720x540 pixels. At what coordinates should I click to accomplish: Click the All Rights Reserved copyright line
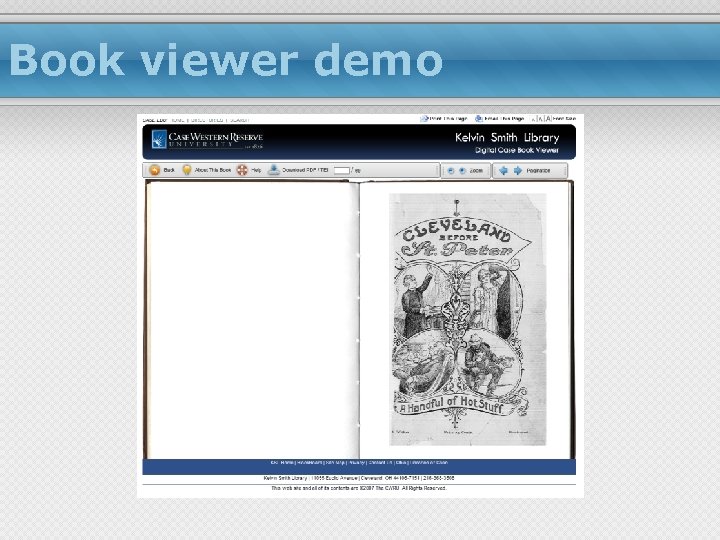[359, 488]
